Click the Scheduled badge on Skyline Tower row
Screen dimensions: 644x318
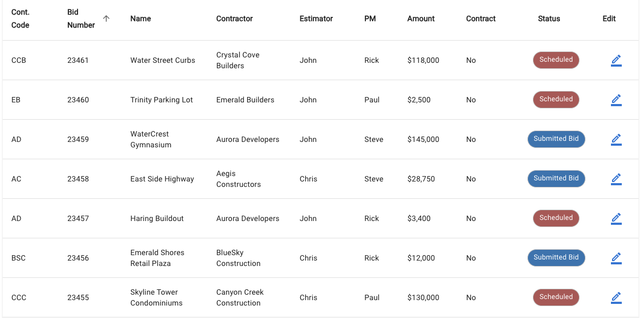click(x=556, y=297)
